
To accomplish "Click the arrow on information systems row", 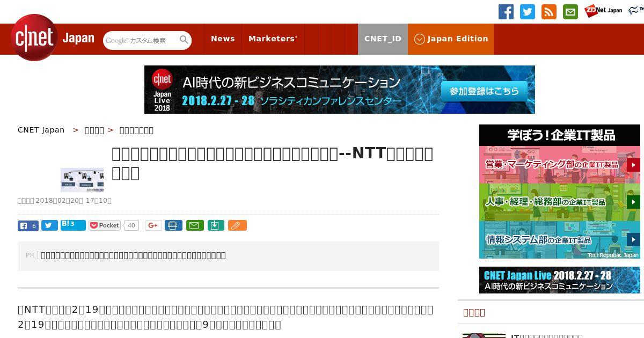I will pos(633,239).
